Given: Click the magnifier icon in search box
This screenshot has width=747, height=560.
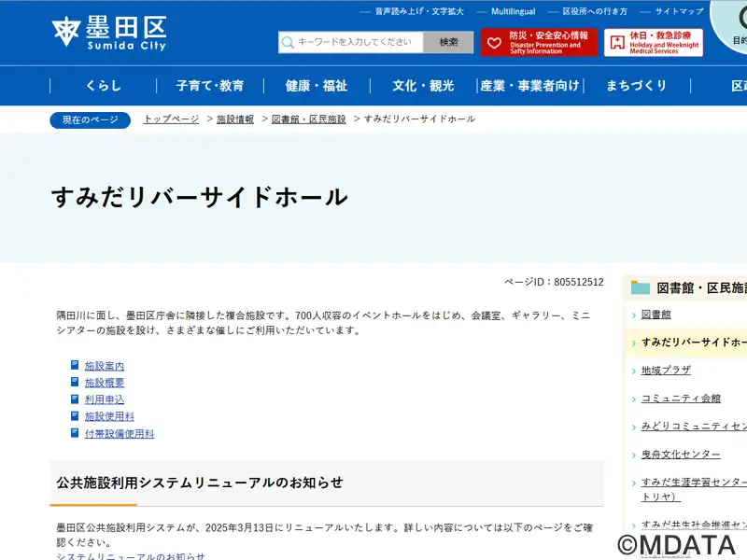Looking at the screenshot, I should 288,42.
